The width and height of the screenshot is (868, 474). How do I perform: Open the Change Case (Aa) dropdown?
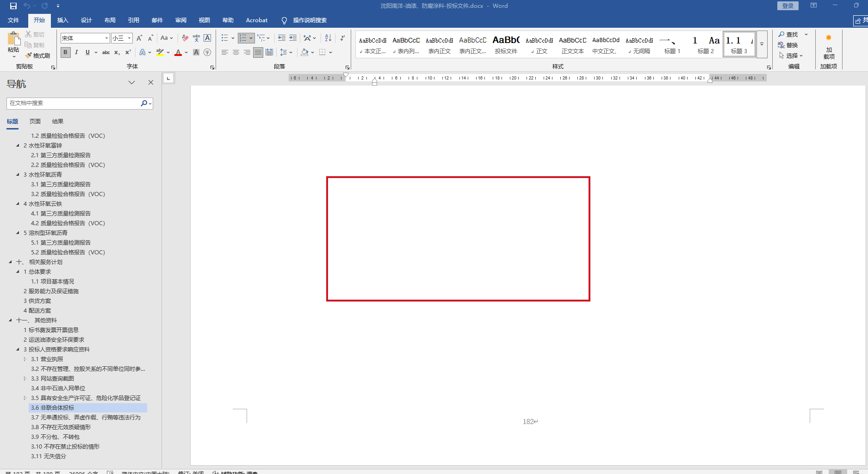pyautogui.click(x=166, y=38)
